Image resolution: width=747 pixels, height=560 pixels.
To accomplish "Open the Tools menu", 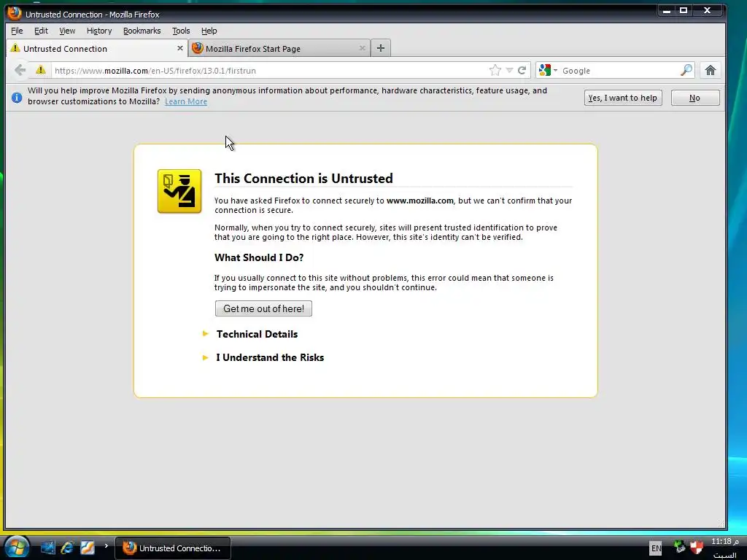I will tap(181, 31).
